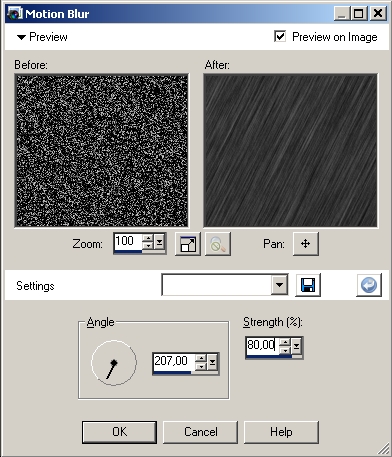Click the Motion Blur title bar app icon
The width and height of the screenshot is (392, 457).
click(15, 14)
